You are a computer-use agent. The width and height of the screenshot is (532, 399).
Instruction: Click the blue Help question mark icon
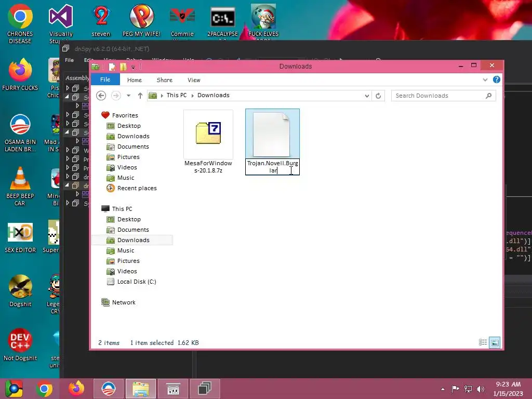(x=496, y=79)
